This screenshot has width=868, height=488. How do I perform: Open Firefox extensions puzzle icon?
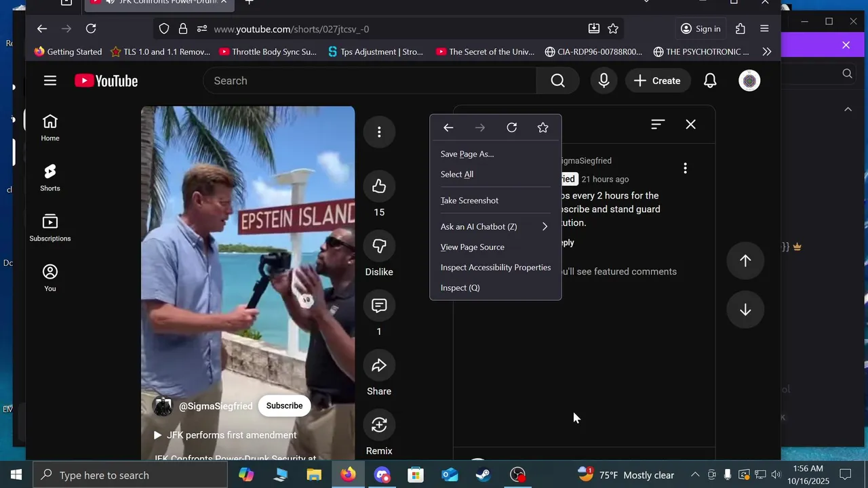click(741, 28)
